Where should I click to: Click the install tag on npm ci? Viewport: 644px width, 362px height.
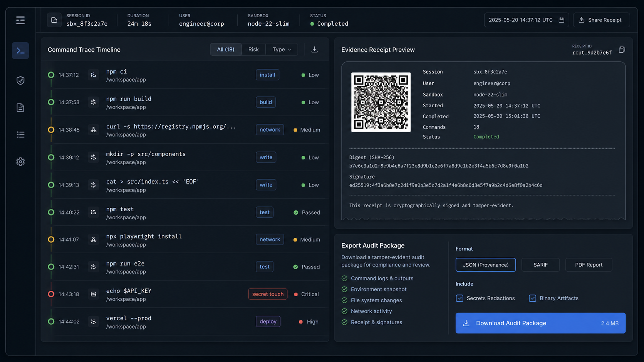click(x=267, y=75)
